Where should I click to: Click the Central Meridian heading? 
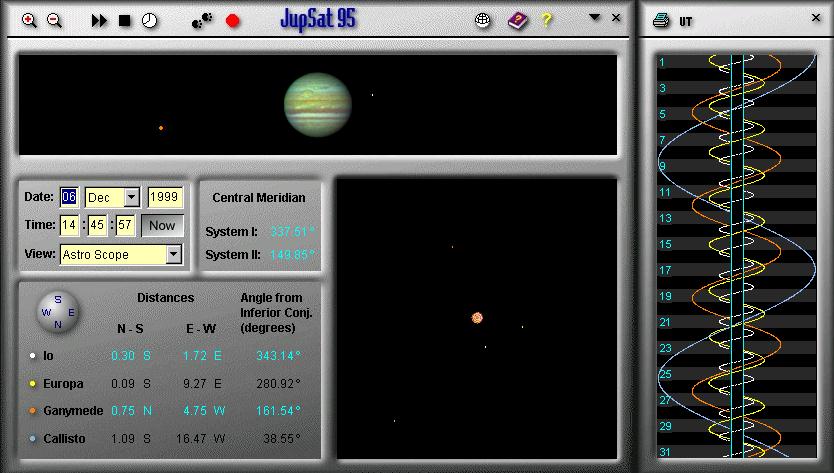pos(259,198)
